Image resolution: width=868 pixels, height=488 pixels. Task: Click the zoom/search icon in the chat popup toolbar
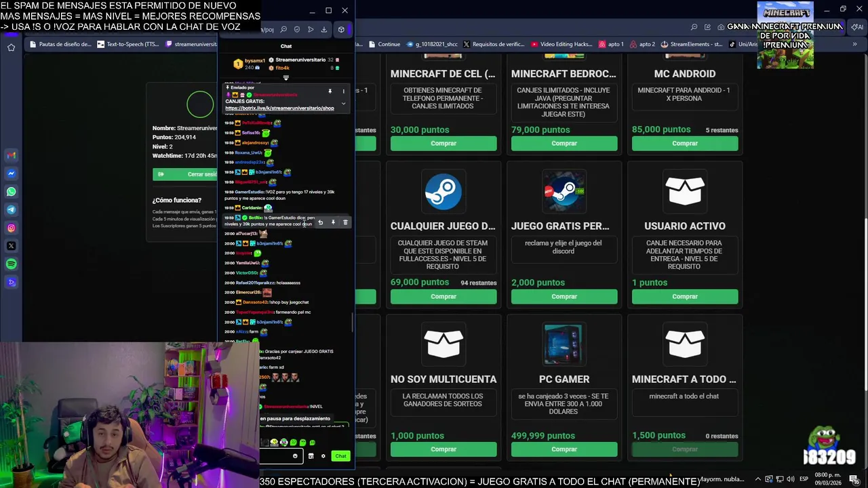point(283,29)
